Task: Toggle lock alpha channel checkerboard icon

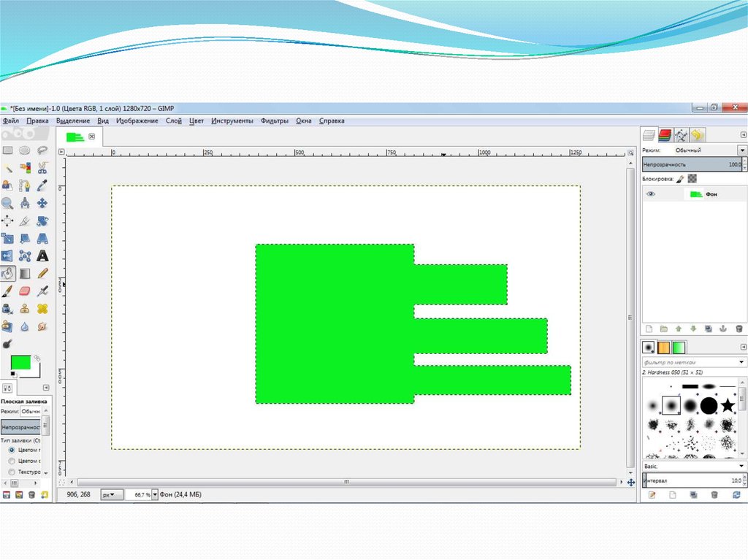Action: pyautogui.click(x=692, y=178)
